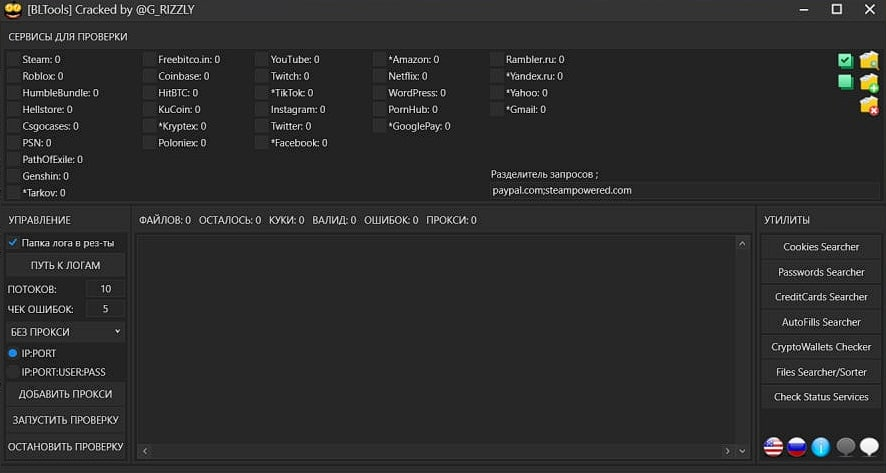Tick the Roblox service checkbox
The image size is (886, 473).
(14, 76)
